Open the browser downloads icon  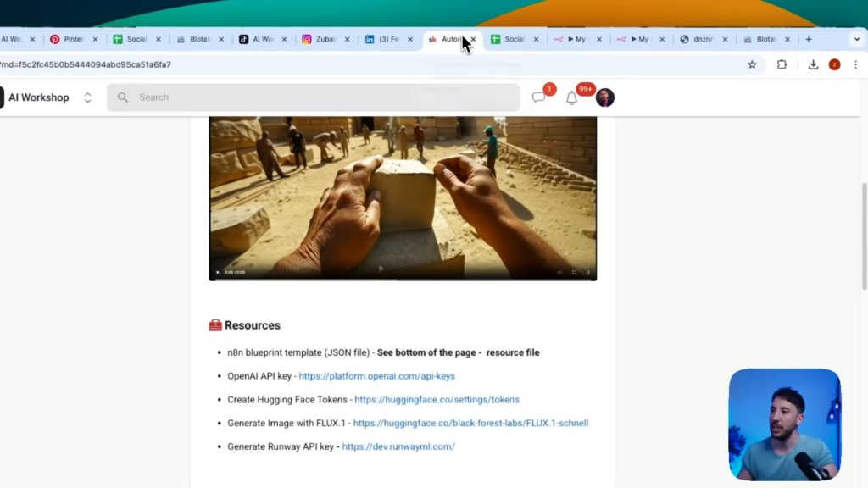tap(813, 64)
